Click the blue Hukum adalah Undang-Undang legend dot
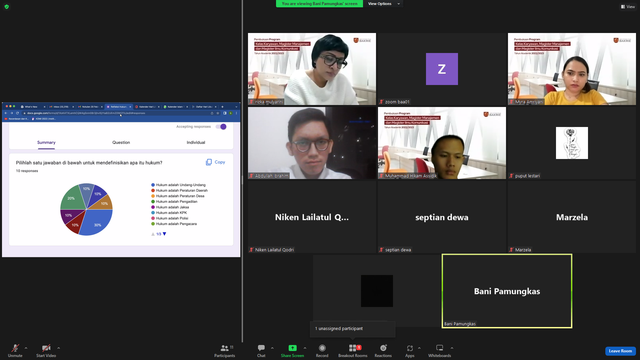 tap(153, 185)
